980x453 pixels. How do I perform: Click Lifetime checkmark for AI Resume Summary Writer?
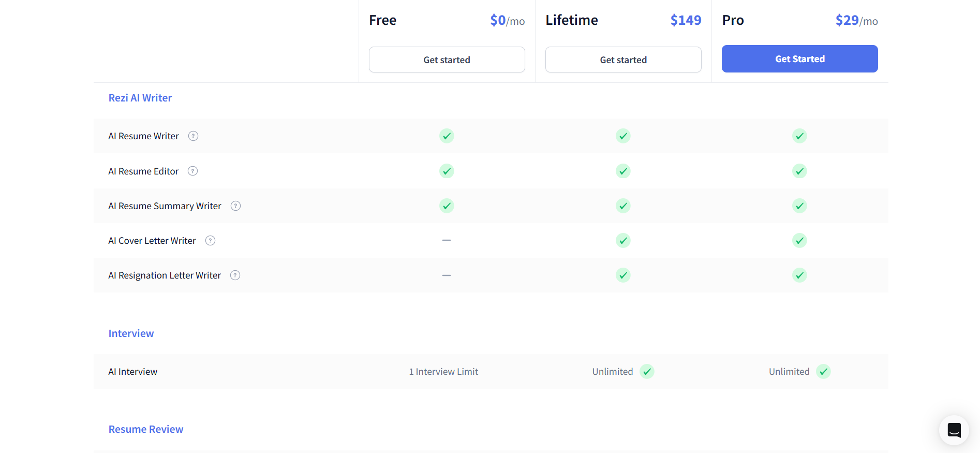tap(623, 206)
